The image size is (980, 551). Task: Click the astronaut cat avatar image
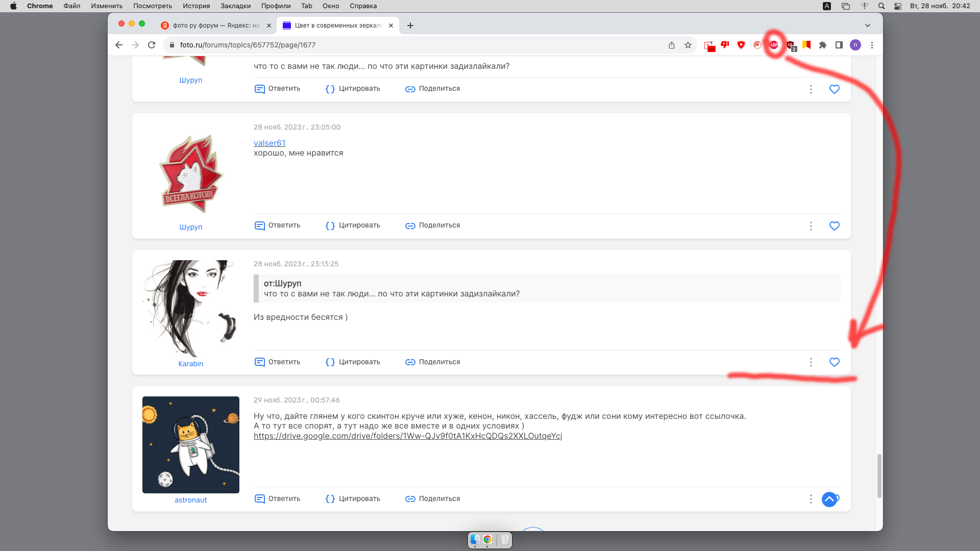pos(190,444)
